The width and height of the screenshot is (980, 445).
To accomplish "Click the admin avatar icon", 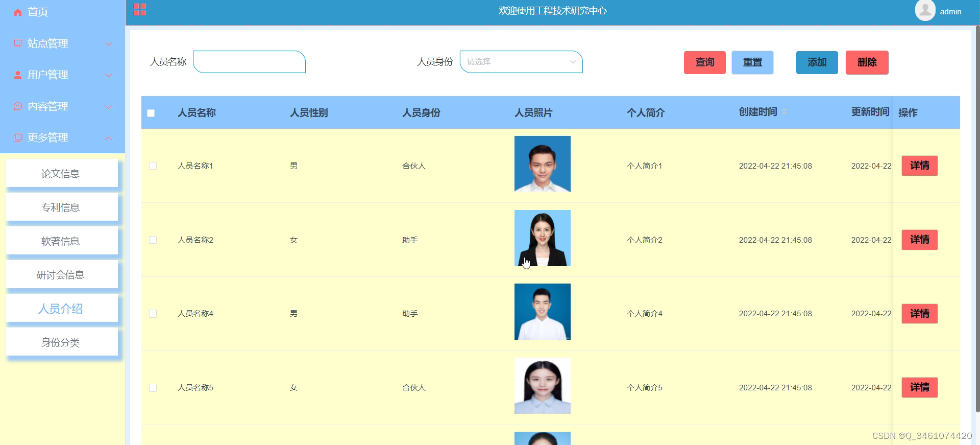I will point(925,10).
